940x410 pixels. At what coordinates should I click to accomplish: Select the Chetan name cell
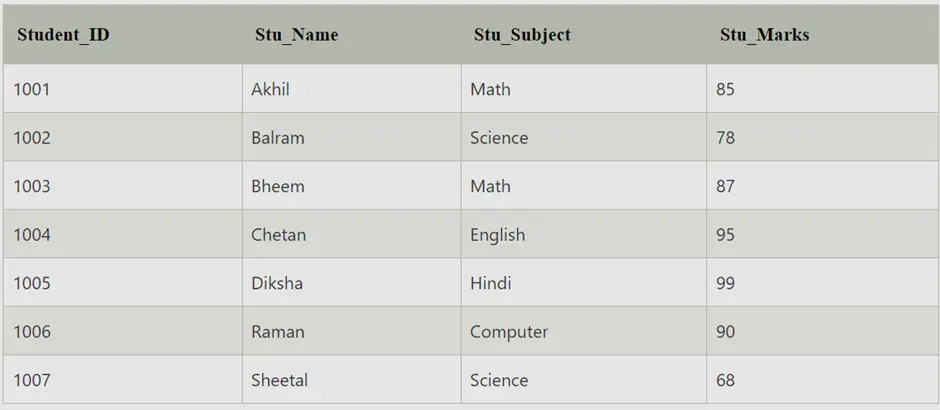pos(352,234)
